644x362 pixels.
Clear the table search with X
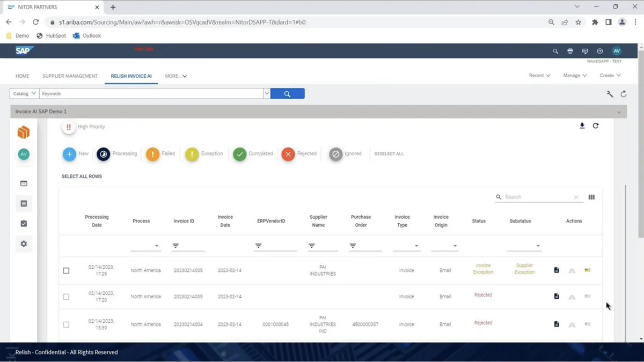click(x=576, y=197)
